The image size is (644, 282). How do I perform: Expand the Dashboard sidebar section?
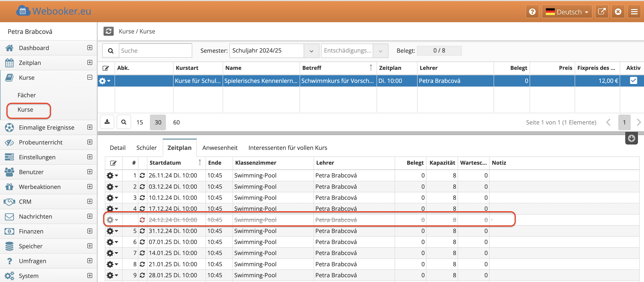coord(90,48)
